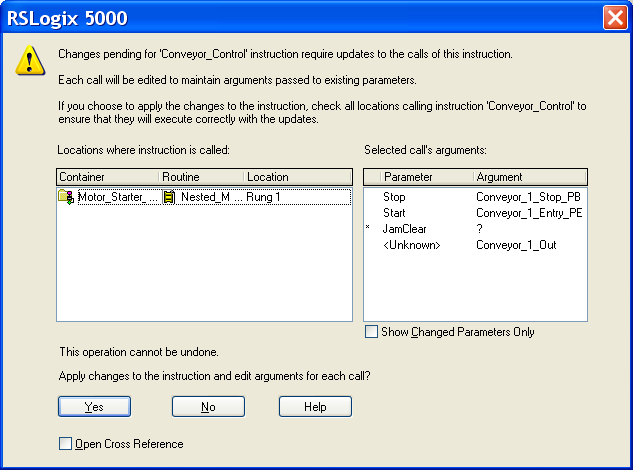The width and height of the screenshot is (633, 470).
Task: Select the Stop parameter row
Action: pos(475,197)
